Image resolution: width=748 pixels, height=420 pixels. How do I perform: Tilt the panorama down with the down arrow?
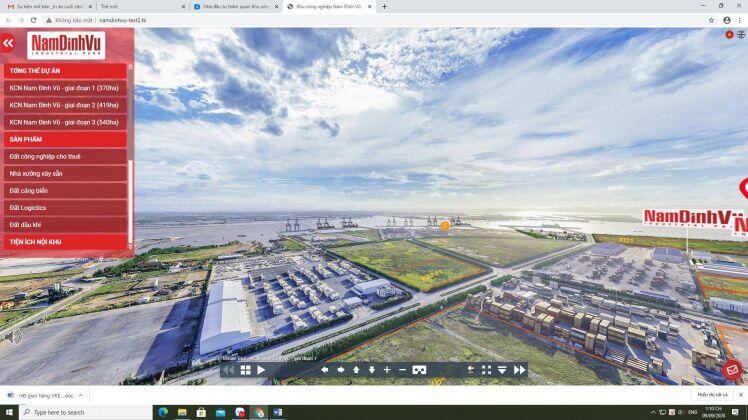pos(371,370)
